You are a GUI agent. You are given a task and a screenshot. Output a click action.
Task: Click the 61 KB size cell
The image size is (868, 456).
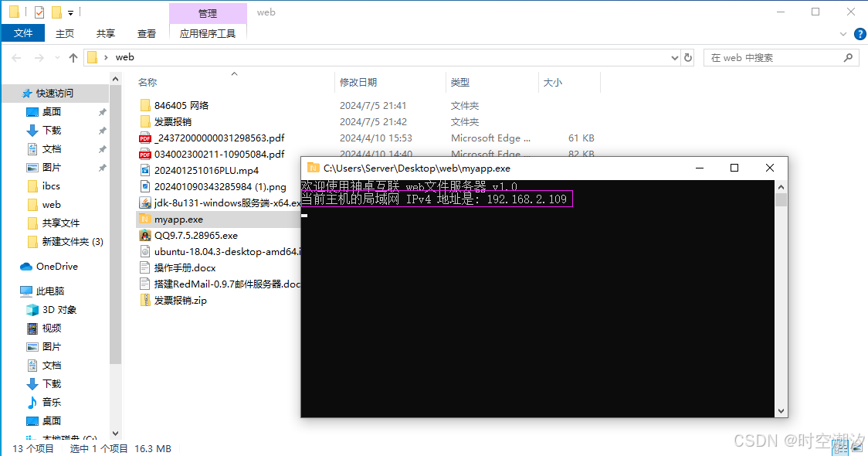click(581, 138)
